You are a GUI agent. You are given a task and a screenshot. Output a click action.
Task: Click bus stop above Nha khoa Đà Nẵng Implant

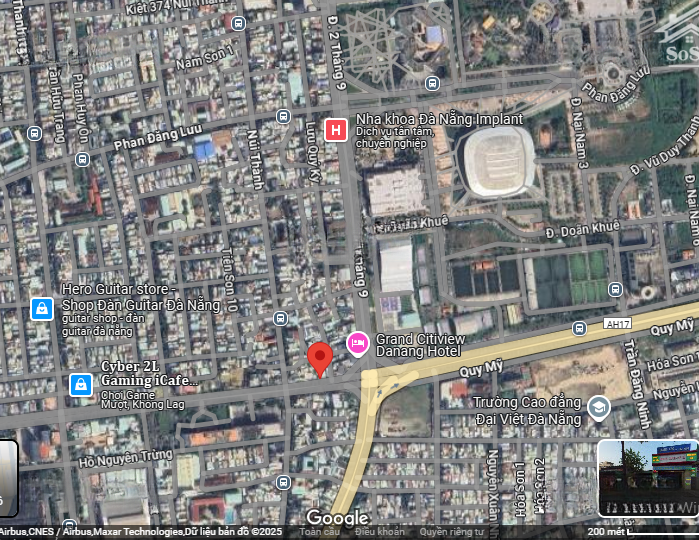(x=432, y=83)
